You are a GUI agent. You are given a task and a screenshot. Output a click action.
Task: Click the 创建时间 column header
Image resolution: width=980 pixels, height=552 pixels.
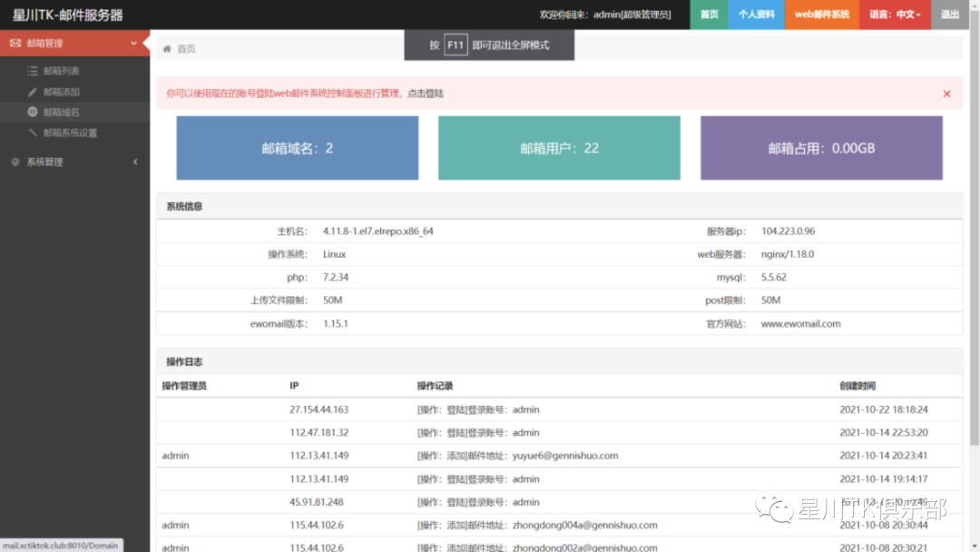click(x=857, y=387)
